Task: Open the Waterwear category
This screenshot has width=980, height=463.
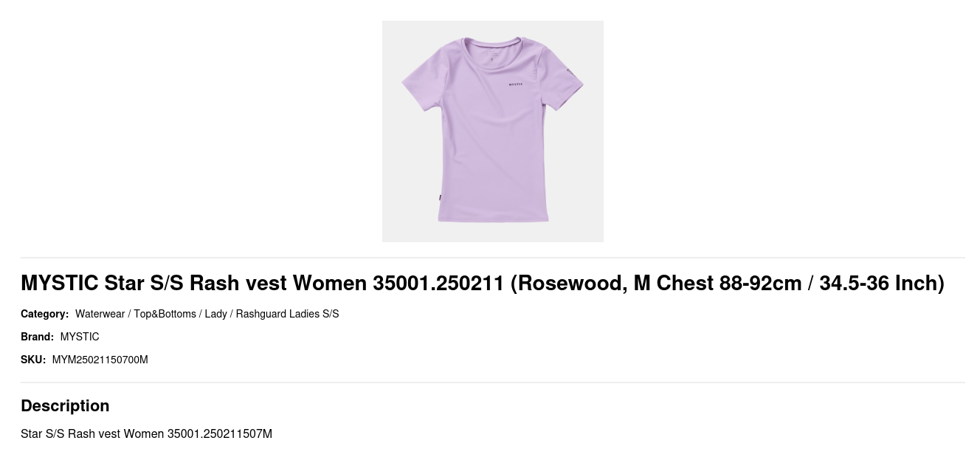Action: (x=100, y=314)
